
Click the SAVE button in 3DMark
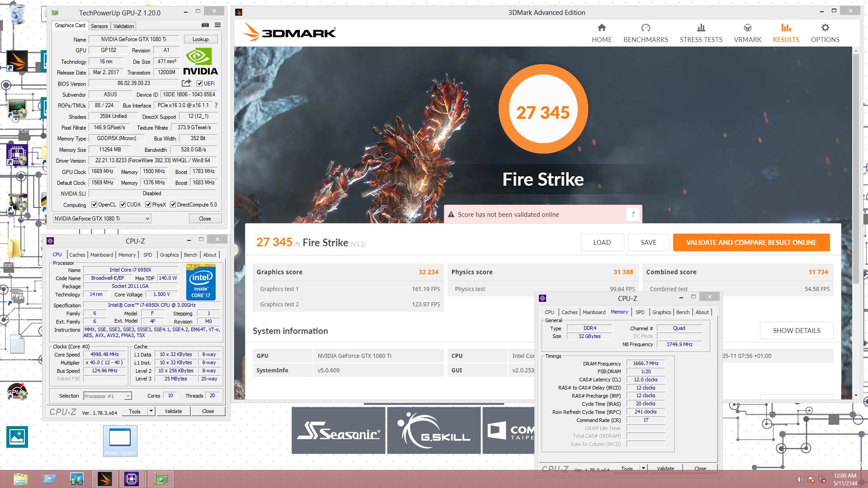coord(648,243)
